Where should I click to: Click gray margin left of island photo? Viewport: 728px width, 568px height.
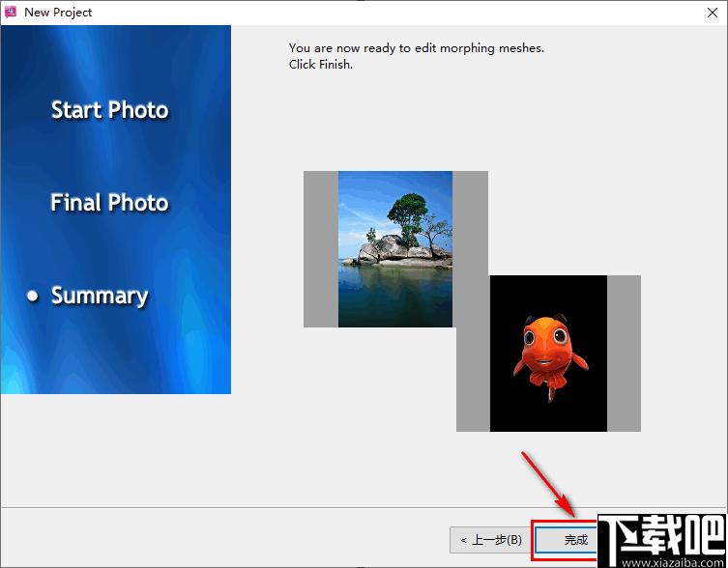pyautogui.click(x=321, y=249)
